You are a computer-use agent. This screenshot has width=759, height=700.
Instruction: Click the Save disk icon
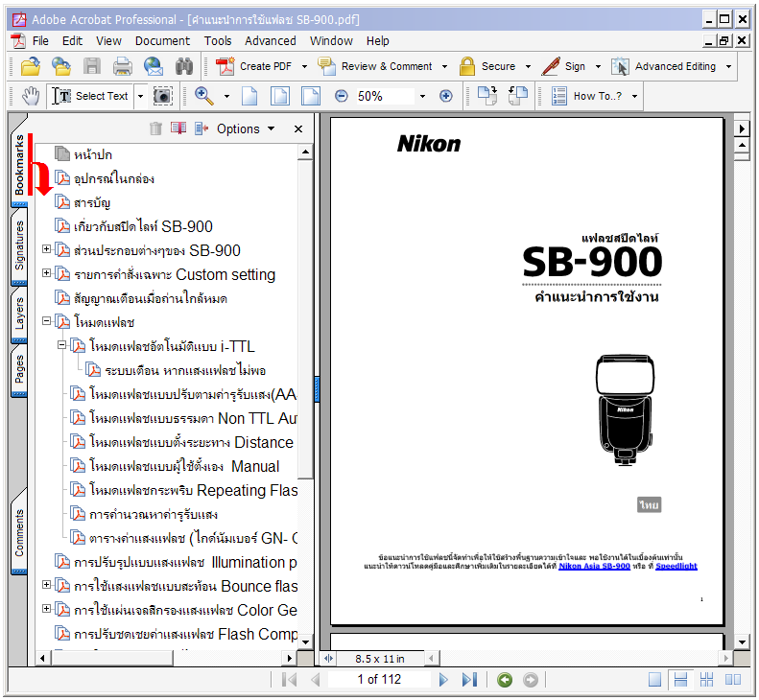[92, 66]
